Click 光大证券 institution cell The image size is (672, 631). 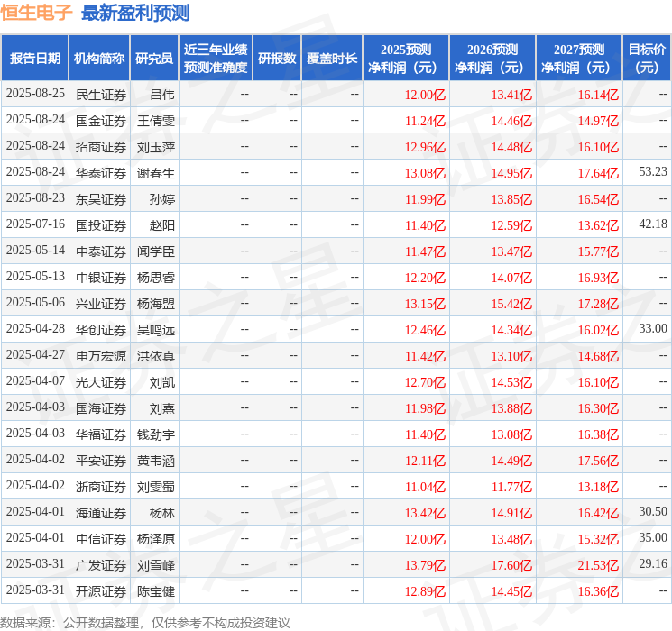tap(101, 382)
